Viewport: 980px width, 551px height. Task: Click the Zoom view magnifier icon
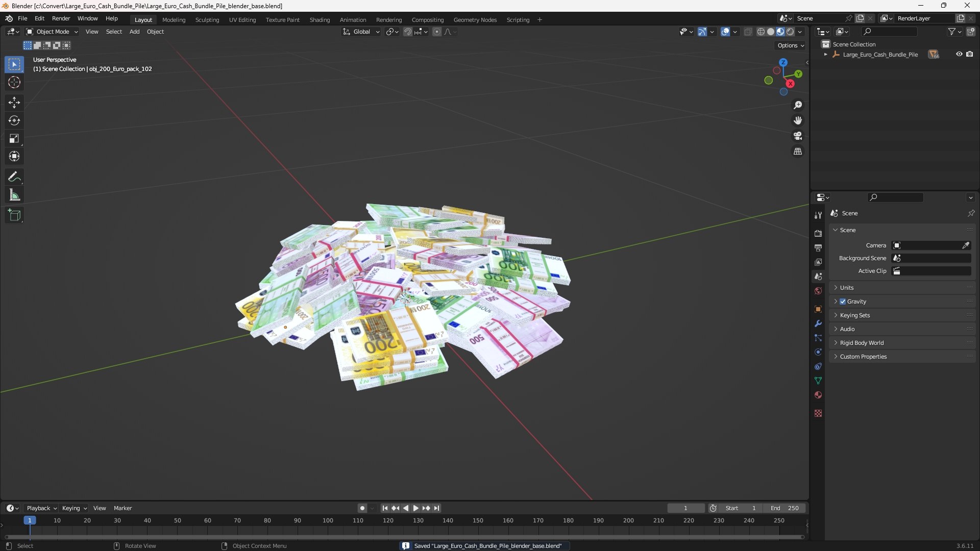[798, 105]
